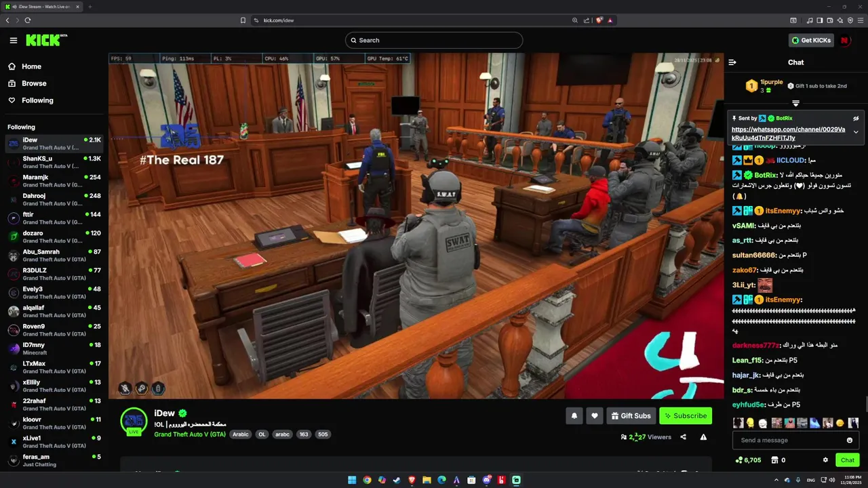Viewport: 868px width, 488px height.
Task: Open ShanKS_u channel in Following list
Action: click(x=54, y=162)
